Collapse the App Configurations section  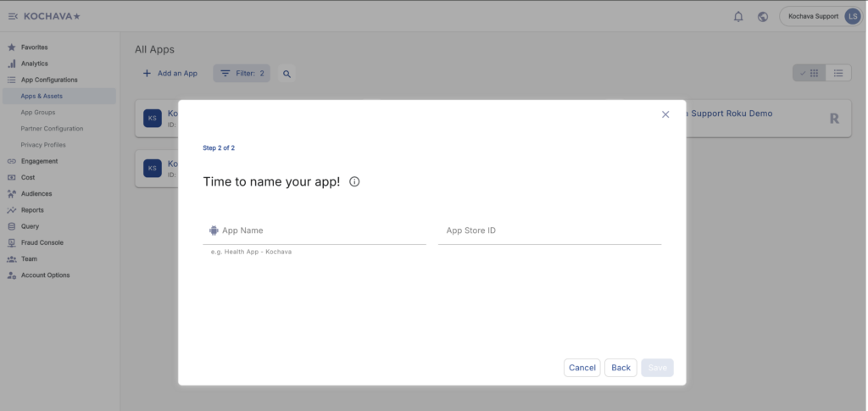click(48, 80)
